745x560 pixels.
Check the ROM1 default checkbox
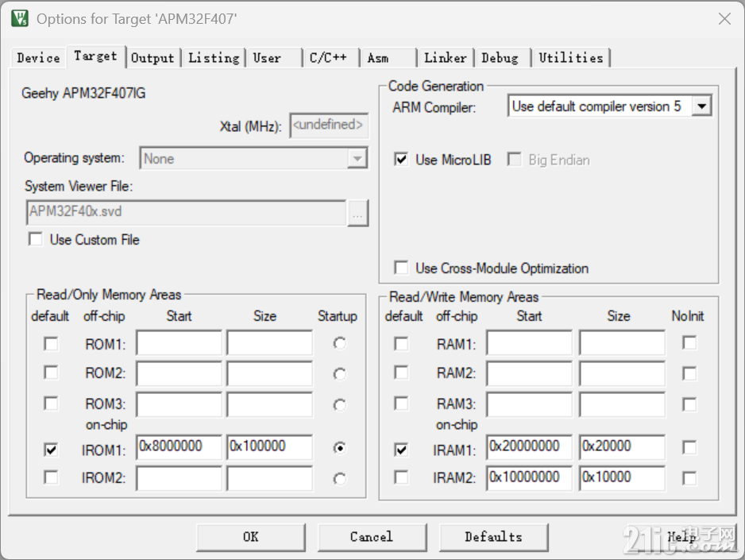(x=51, y=343)
